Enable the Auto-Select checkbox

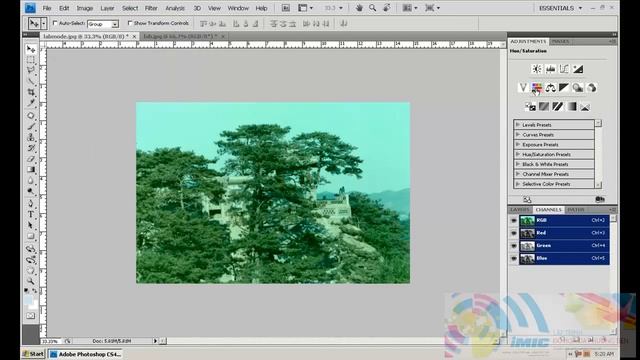(55, 23)
